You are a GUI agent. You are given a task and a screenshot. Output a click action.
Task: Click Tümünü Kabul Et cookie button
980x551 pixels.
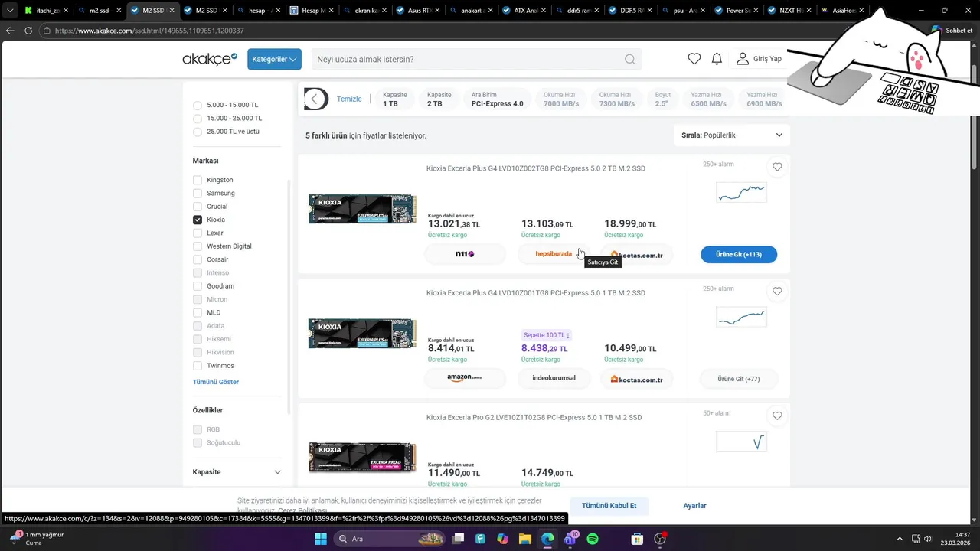[x=609, y=506]
